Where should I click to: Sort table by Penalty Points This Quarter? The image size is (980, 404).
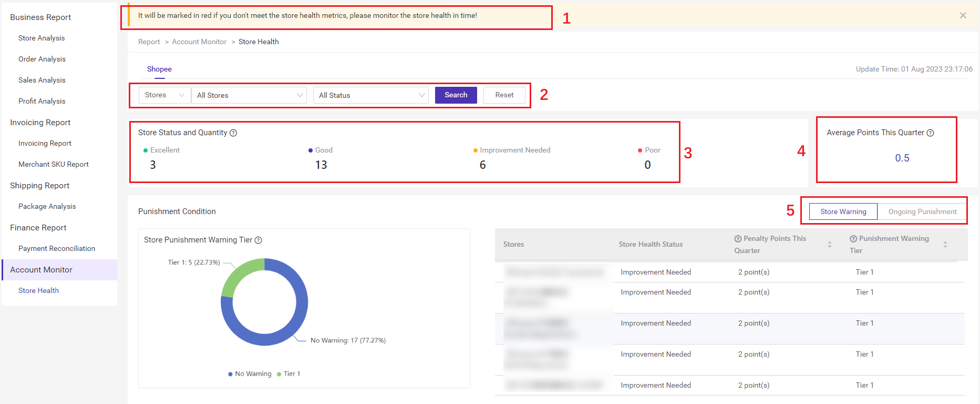click(830, 245)
